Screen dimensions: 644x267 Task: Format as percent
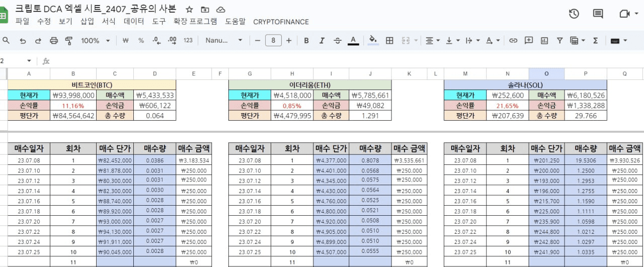pos(141,41)
